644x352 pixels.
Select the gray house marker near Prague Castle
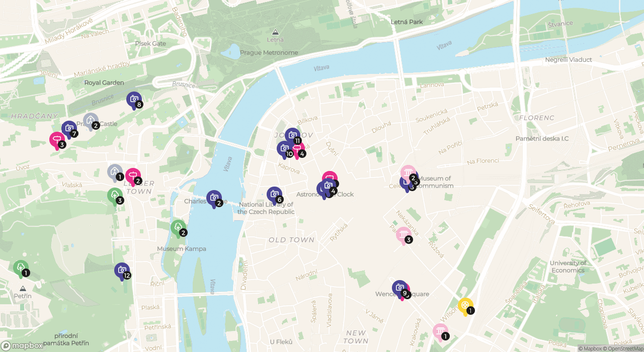click(91, 121)
